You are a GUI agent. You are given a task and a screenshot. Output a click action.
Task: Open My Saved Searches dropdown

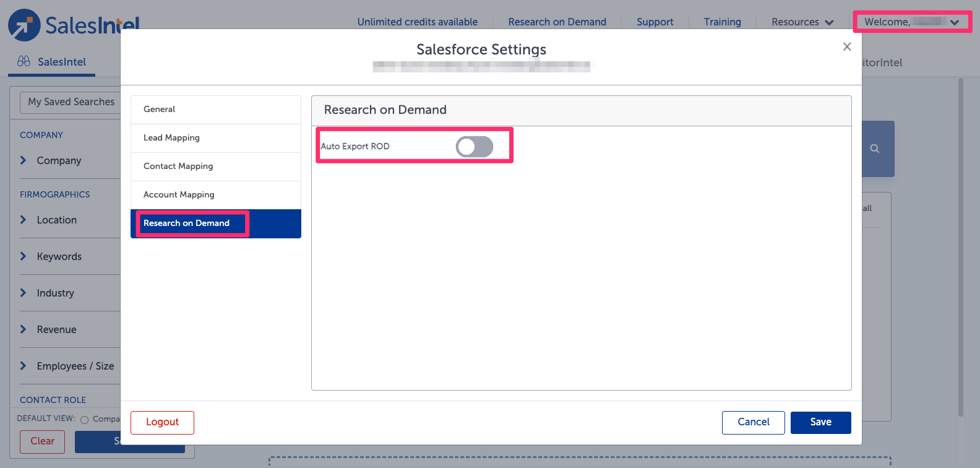click(71, 102)
